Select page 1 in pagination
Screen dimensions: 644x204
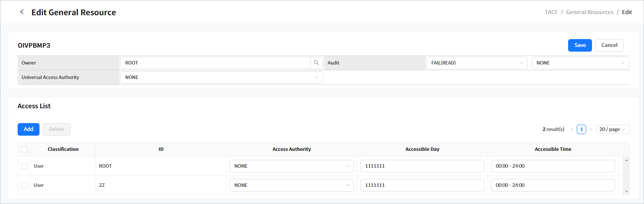[581, 129]
